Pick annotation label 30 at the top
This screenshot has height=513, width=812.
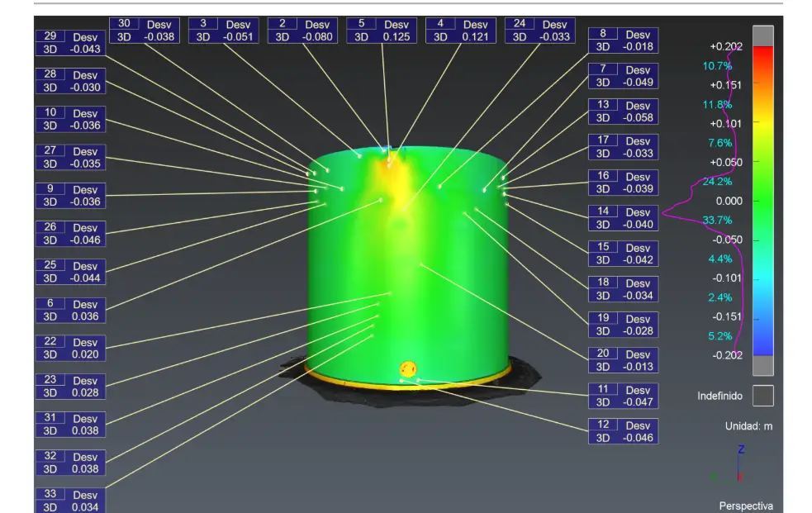pyautogui.click(x=144, y=31)
